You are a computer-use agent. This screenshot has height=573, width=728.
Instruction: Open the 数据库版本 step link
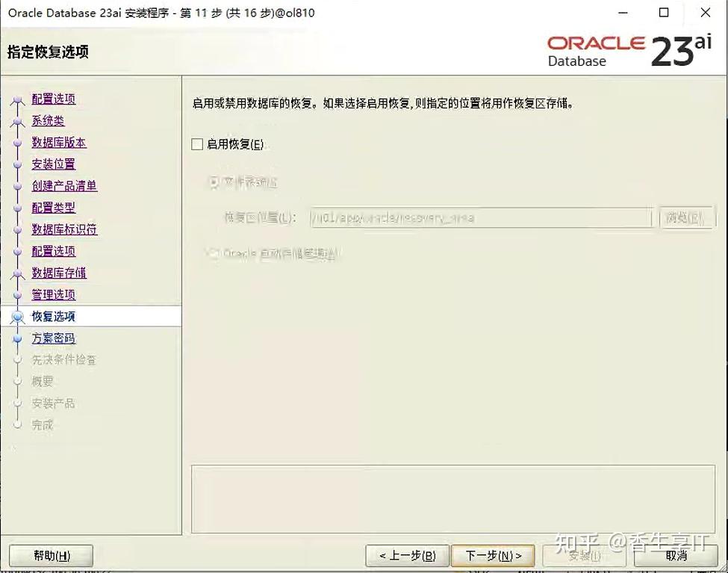pyautogui.click(x=58, y=142)
